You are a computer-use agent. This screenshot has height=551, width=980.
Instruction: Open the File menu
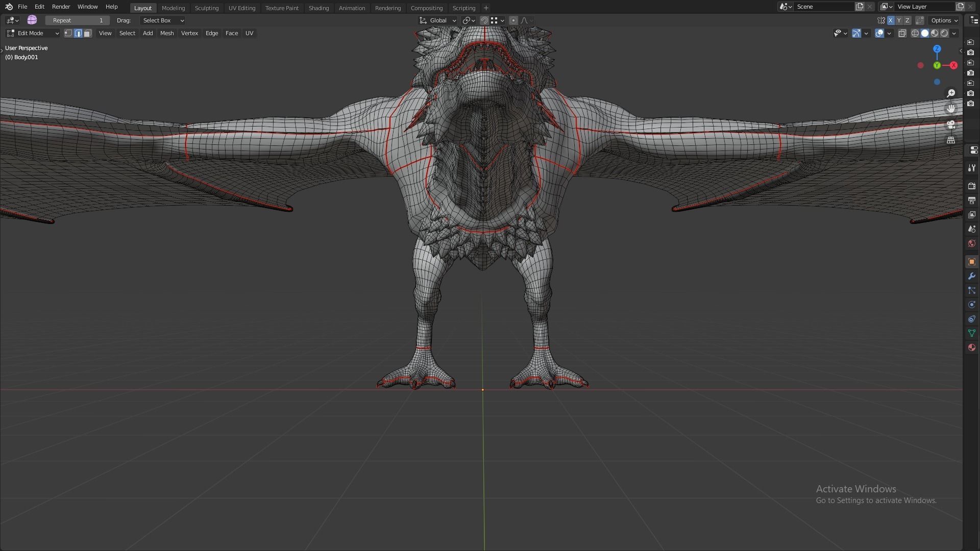(22, 7)
